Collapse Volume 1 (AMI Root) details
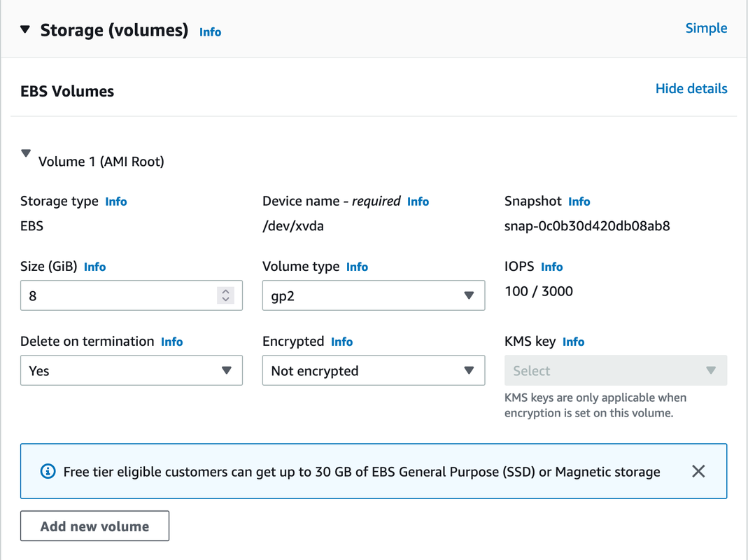Image resolution: width=748 pixels, height=560 pixels. [26, 153]
